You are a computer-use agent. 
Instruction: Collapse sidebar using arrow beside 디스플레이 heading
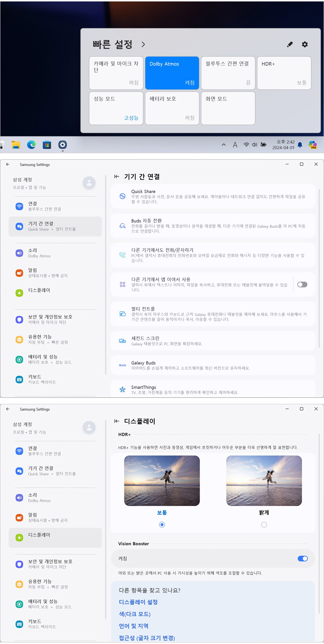(x=117, y=421)
